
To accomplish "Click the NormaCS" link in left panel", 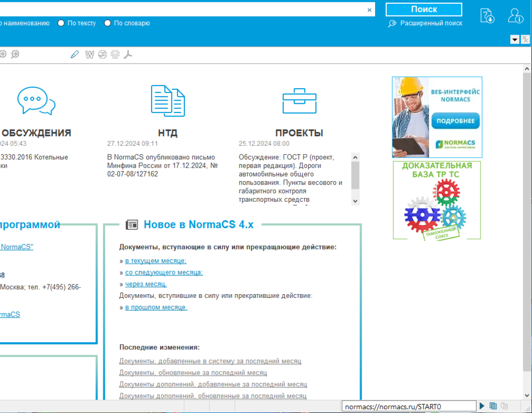I will point(17,247).
